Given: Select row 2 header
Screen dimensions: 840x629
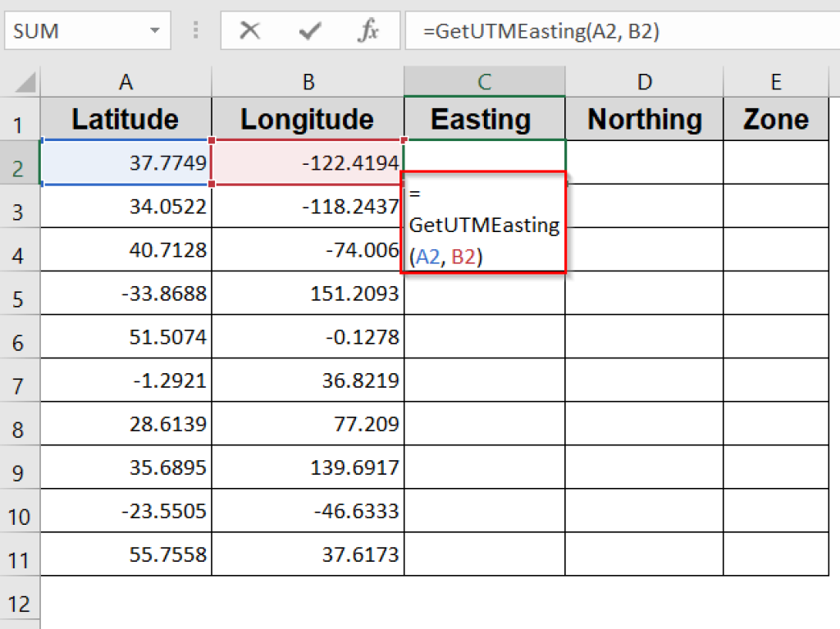Looking at the screenshot, I should click(21, 162).
